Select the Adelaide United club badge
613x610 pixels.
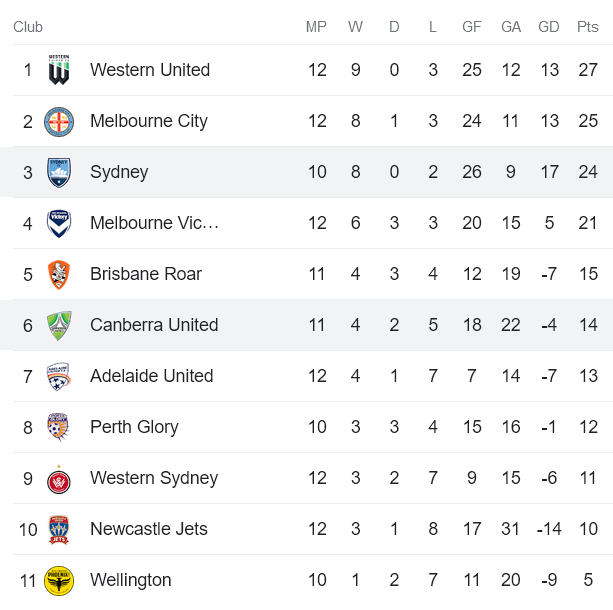click(59, 376)
